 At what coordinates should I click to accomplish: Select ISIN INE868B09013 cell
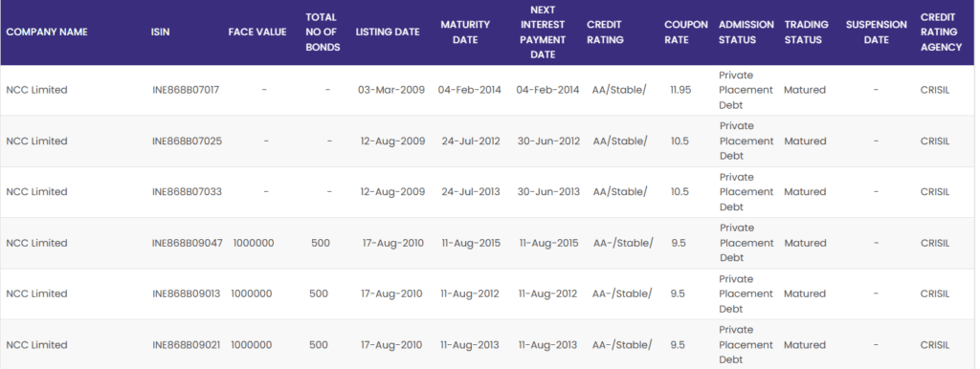click(187, 293)
